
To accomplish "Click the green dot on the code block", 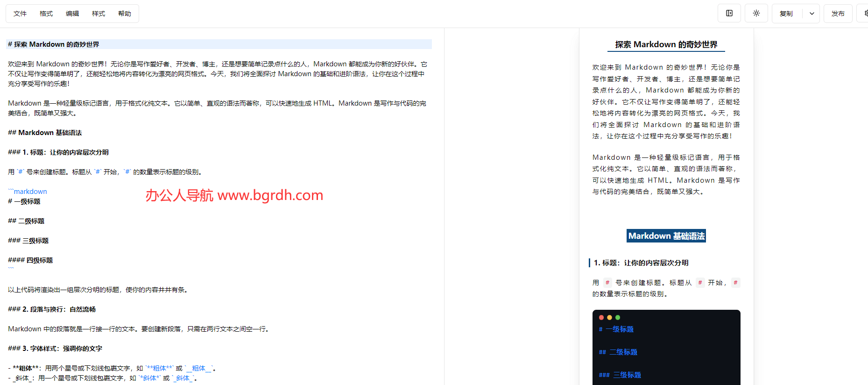I will click(618, 318).
